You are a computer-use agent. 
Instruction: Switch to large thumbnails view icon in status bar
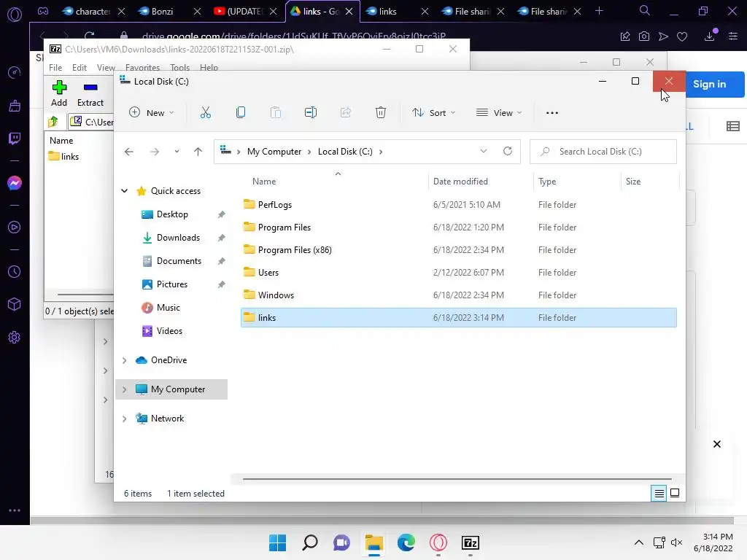click(675, 494)
